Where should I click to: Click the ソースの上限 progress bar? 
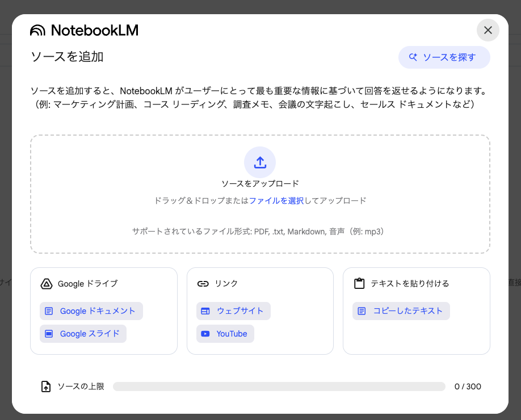(x=279, y=387)
